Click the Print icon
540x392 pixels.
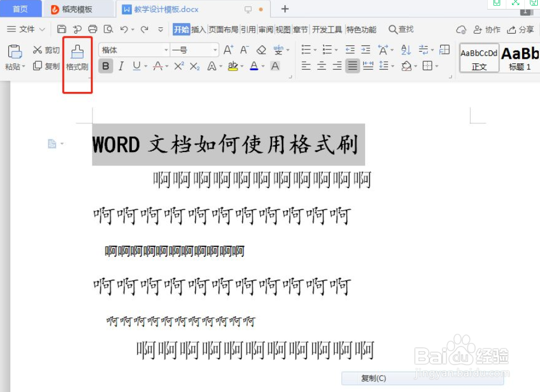93,29
